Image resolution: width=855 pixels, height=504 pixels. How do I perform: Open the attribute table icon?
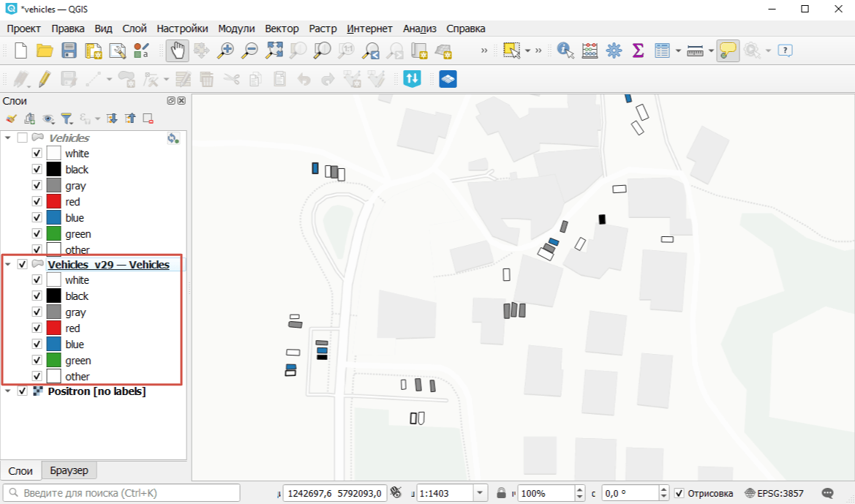pyautogui.click(x=662, y=50)
